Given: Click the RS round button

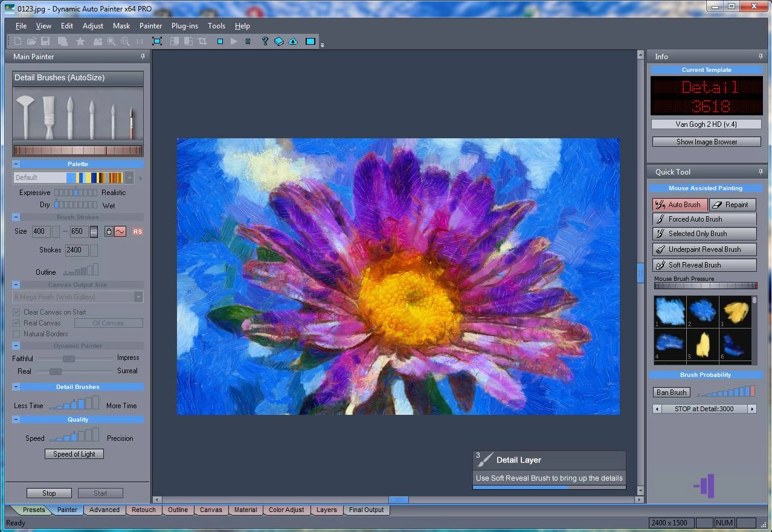Looking at the screenshot, I should pos(137,231).
